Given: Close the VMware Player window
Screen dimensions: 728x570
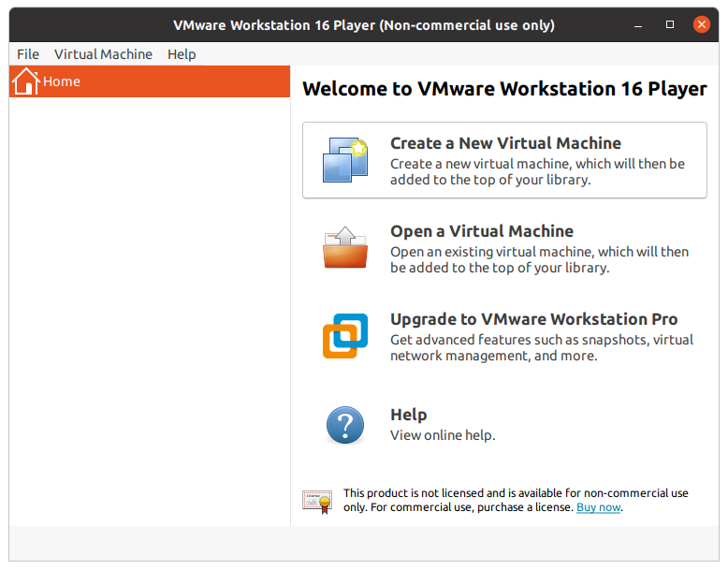Looking at the screenshot, I should click(x=702, y=24).
